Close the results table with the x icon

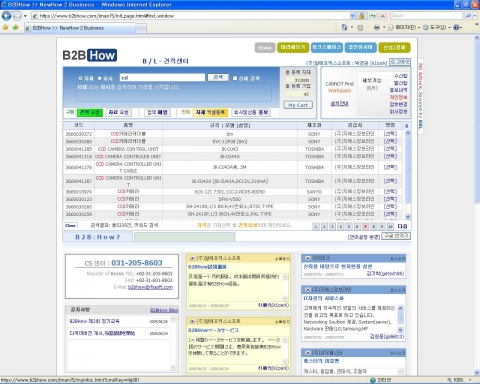click(406, 126)
